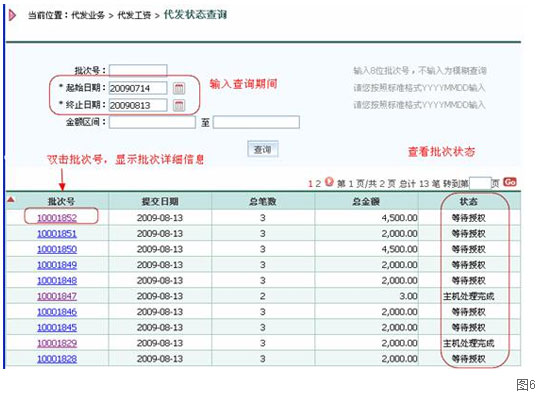Click the first 金额区间 amount field
The width and height of the screenshot is (538, 395).
tap(152, 122)
